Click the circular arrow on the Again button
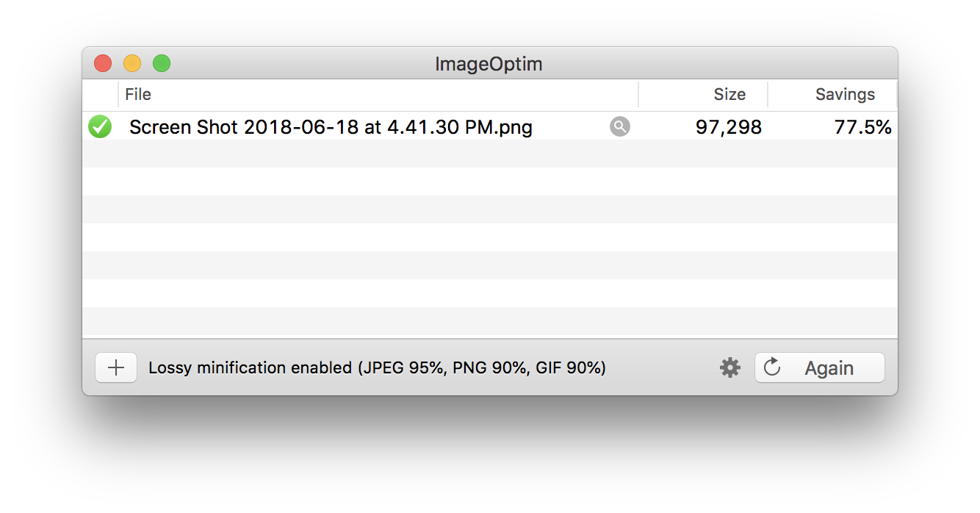Image resolution: width=980 pixels, height=513 pixels. (x=772, y=367)
